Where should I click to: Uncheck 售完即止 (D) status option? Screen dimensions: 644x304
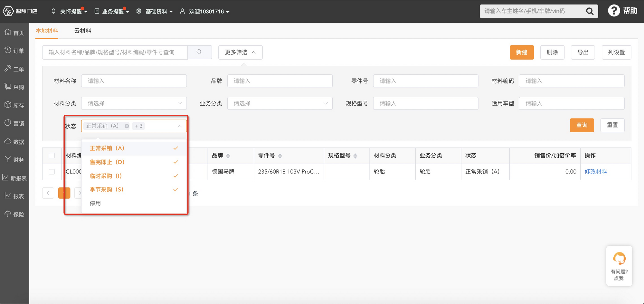coord(134,162)
